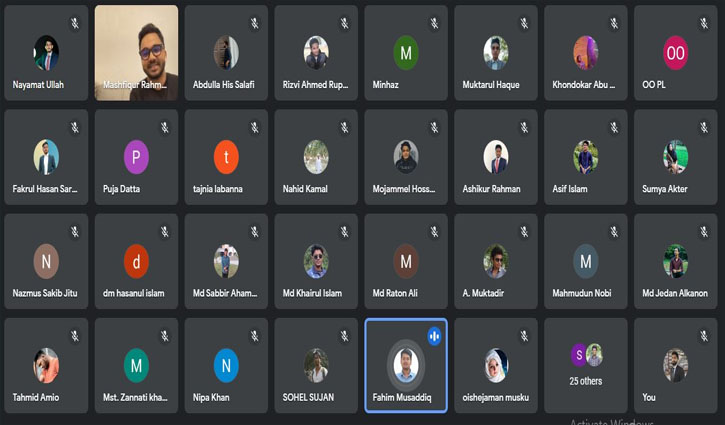Click the muted mic icon on Sumya Akter's tile

(704, 128)
